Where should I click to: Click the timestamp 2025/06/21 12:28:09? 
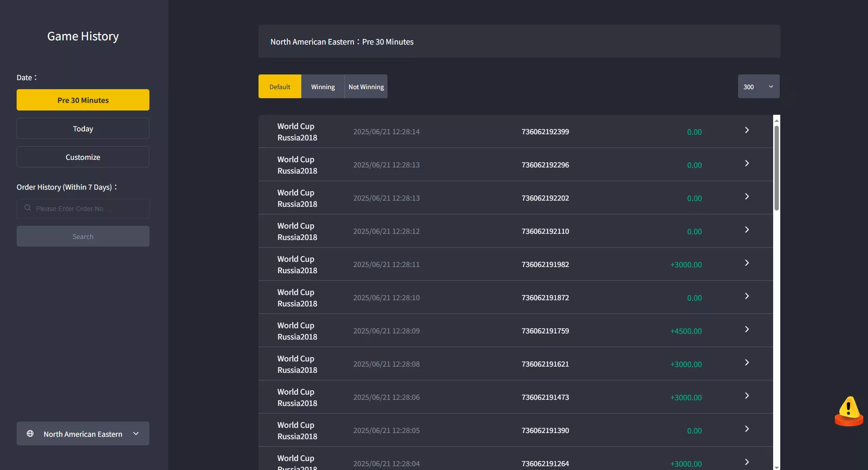[x=387, y=331]
